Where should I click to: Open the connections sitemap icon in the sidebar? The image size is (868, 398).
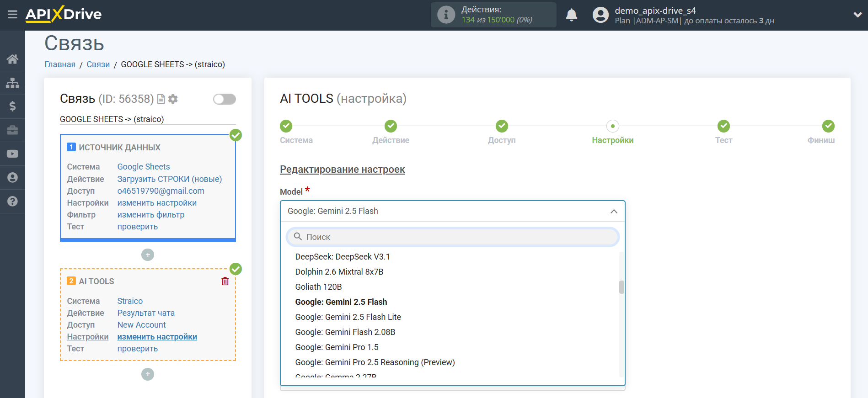pyautogui.click(x=12, y=83)
